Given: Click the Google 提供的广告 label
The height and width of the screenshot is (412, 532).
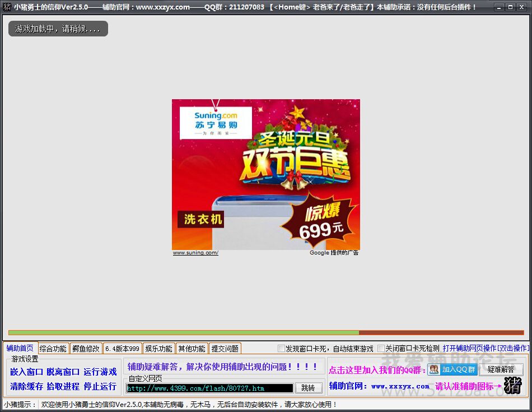Looking at the screenshot, I should coord(334,253).
